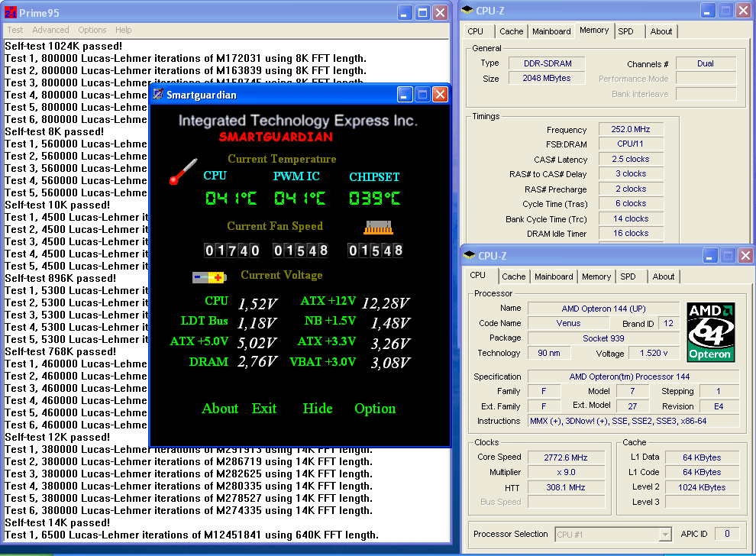The image size is (756, 556).
Task: Open the Options menu in Prime95
Action: (92, 30)
